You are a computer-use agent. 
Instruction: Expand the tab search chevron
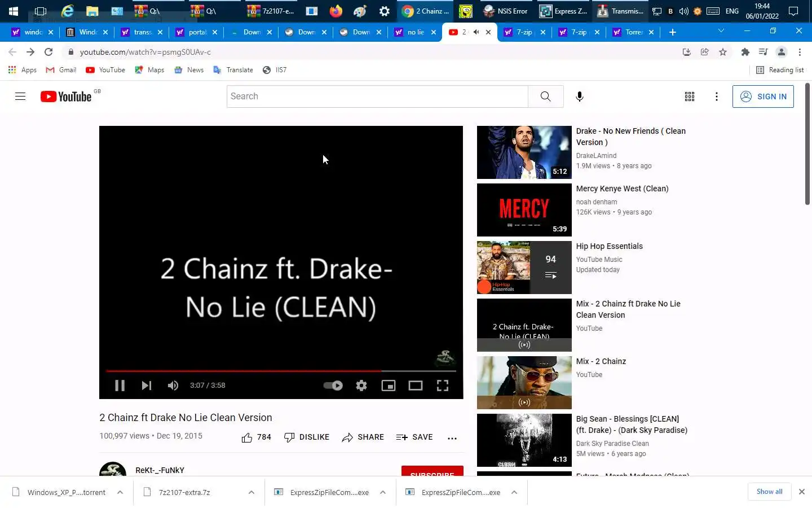coord(721,30)
